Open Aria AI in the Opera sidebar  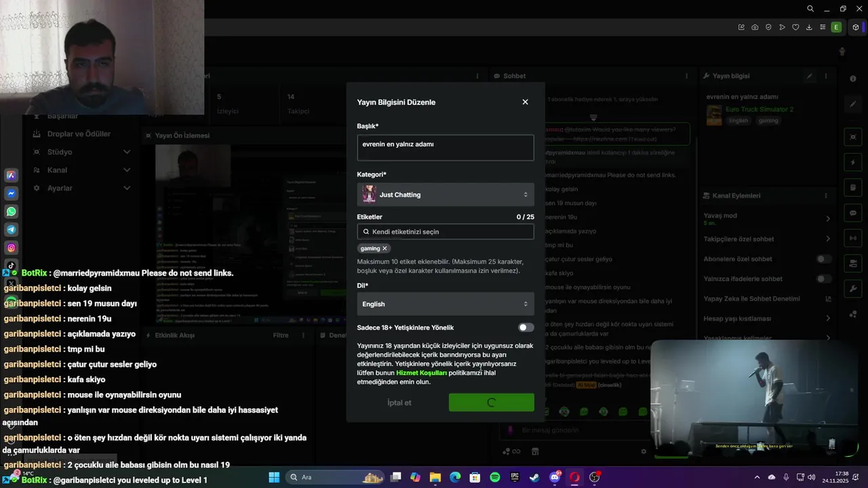12,175
